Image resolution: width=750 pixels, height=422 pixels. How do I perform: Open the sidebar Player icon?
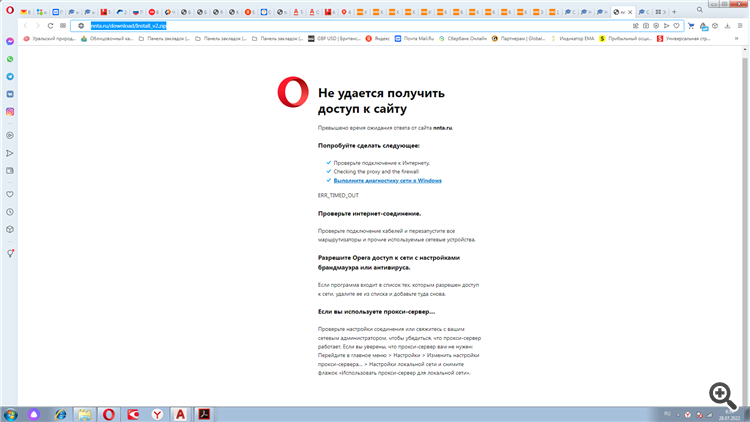pos(10,136)
